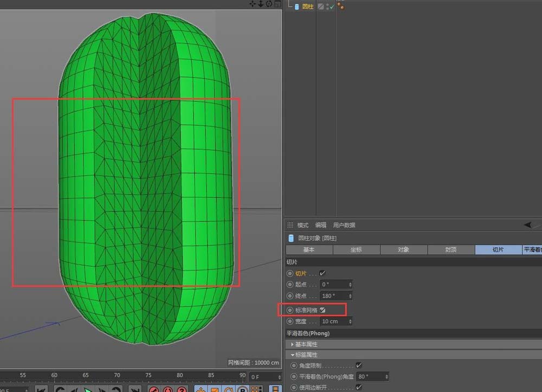Select the cylinder object icon in Object Manager
The height and width of the screenshot is (392, 542).
tap(296, 6)
